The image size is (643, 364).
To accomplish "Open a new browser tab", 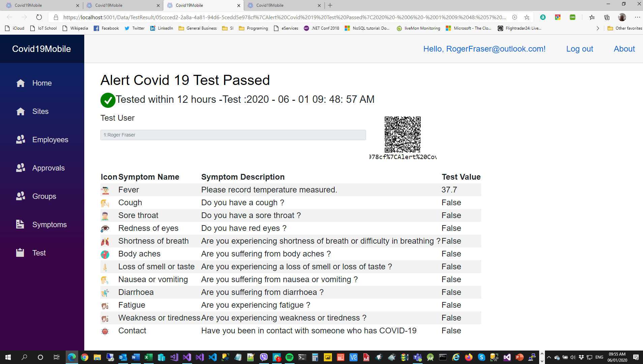I will pyautogui.click(x=330, y=5).
